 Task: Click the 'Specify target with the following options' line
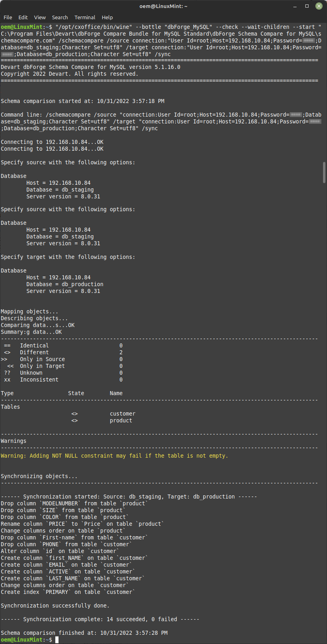coord(68,257)
